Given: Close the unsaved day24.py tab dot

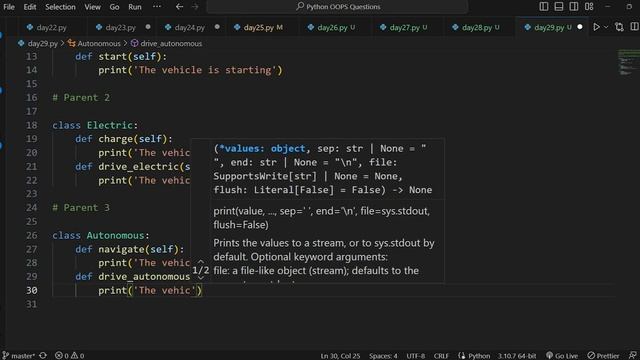Looking at the screenshot, I should (217, 27).
